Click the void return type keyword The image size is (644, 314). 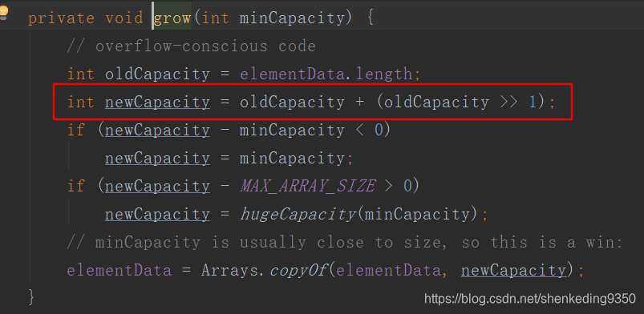click(x=124, y=18)
